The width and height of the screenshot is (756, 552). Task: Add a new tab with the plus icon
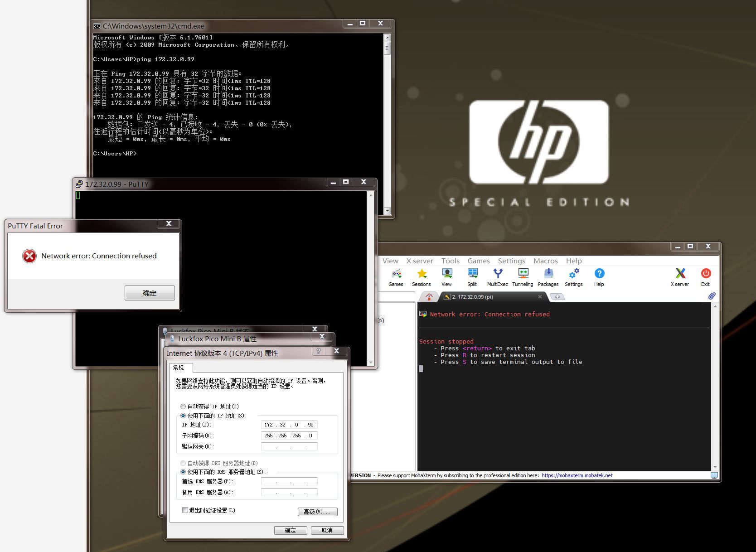click(557, 297)
